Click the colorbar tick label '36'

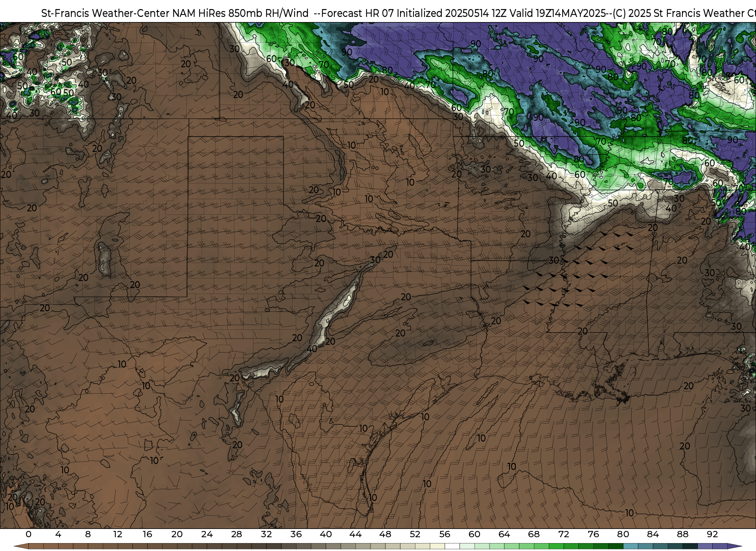(296, 534)
